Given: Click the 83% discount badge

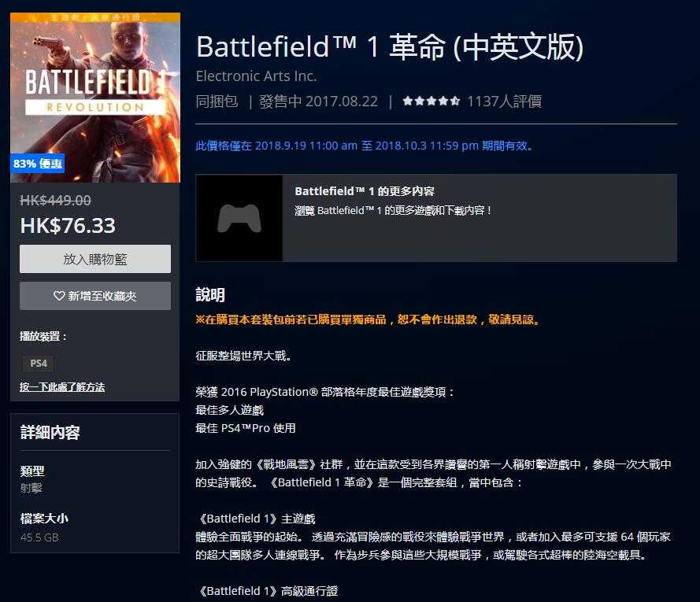Looking at the screenshot, I should point(38,164).
